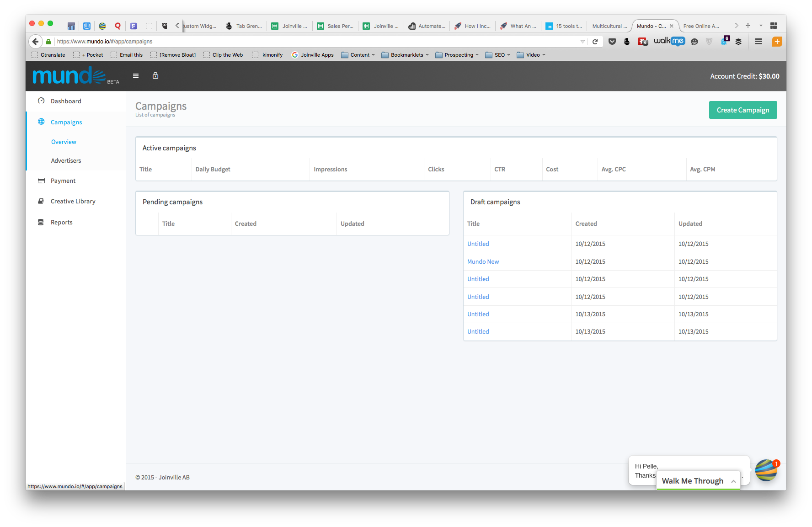Screen dimensions: 812x527
Task: Click the lock icon in Mundo header
Action: 155,75
